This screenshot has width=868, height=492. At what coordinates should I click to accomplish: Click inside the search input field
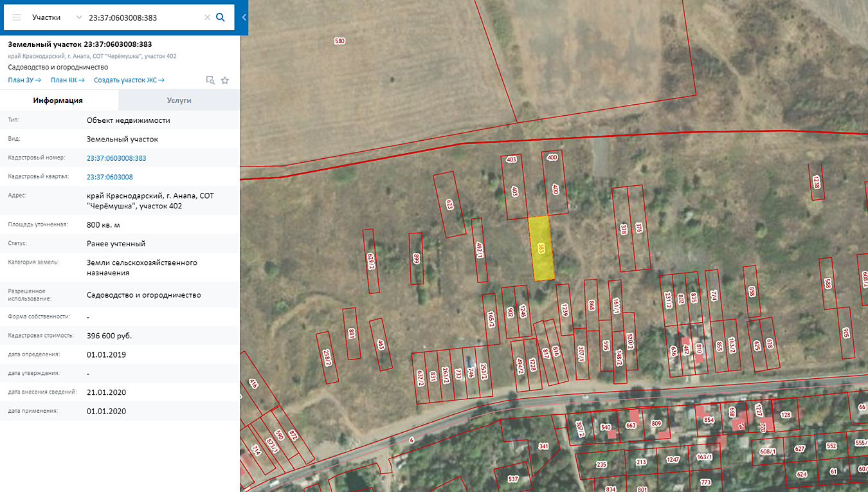pos(141,17)
